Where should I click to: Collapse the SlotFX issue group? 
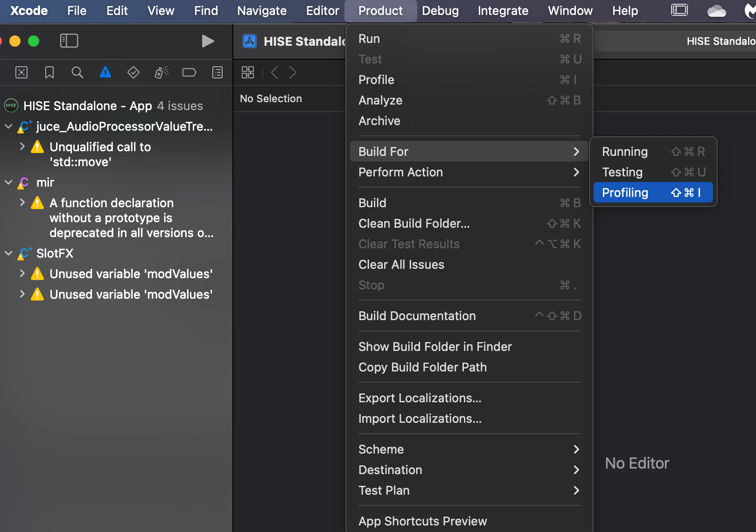(x=8, y=253)
